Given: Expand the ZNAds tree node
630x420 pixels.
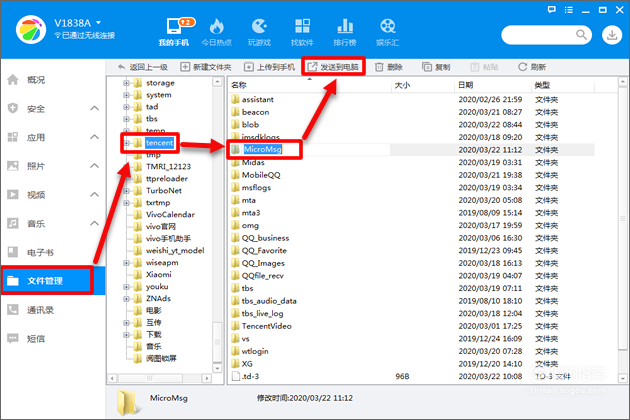Looking at the screenshot, I should [x=126, y=299].
